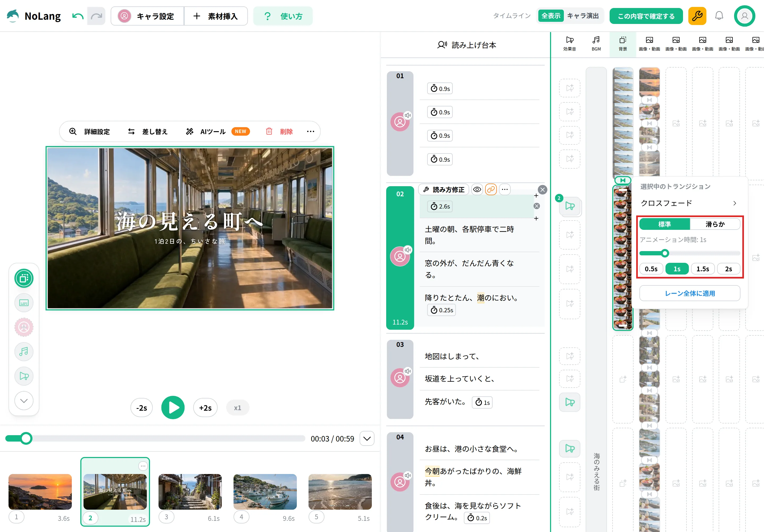Select the 効果音 lane header

tap(569, 44)
